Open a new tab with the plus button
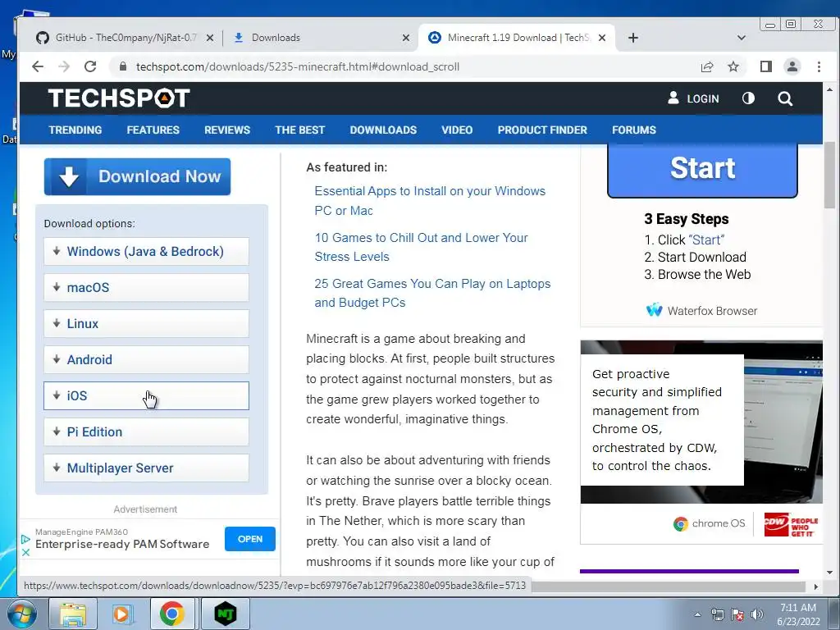The image size is (840, 630). (632, 38)
